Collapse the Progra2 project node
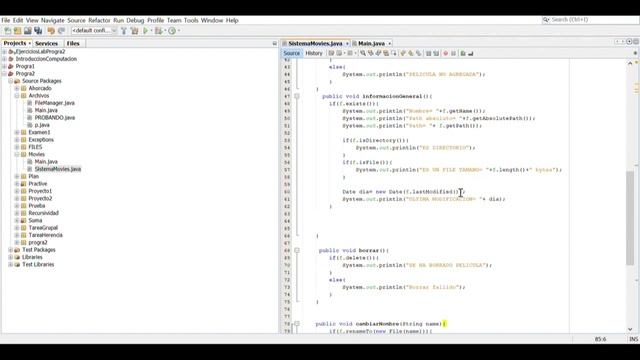This screenshot has height=360, width=640. coord(4,73)
